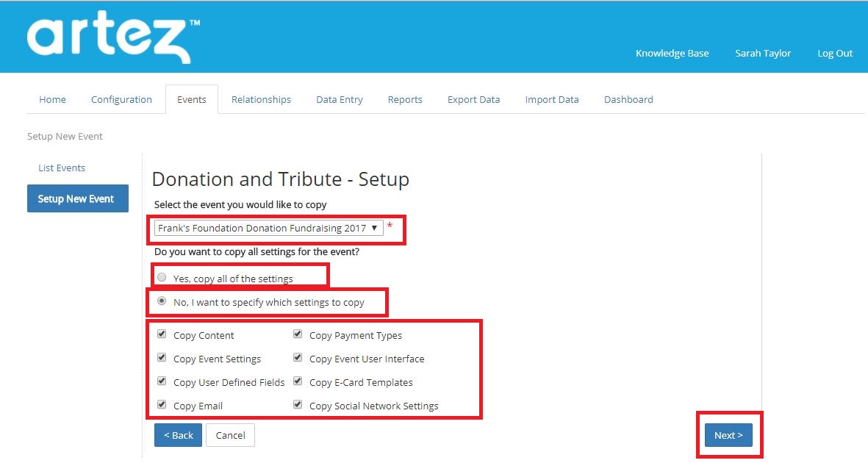
Task: Uncheck Copy User Defined Fields
Action: pyautogui.click(x=162, y=381)
